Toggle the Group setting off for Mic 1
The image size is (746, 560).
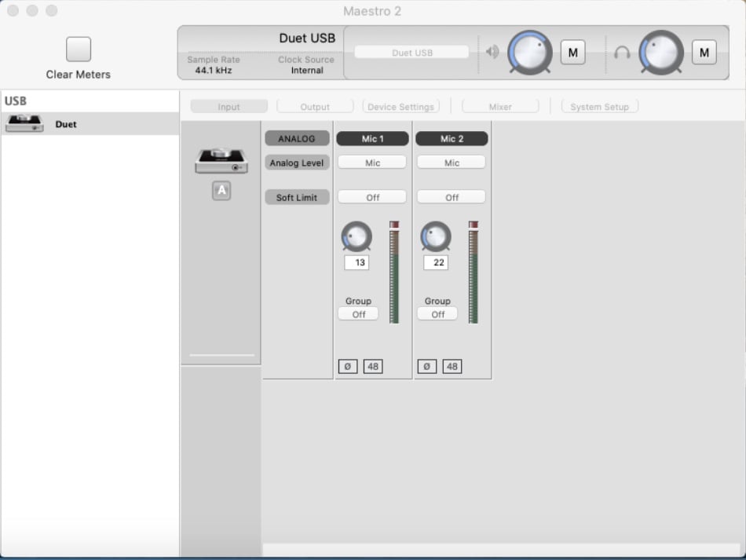pyautogui.click(x=357, y=313)
